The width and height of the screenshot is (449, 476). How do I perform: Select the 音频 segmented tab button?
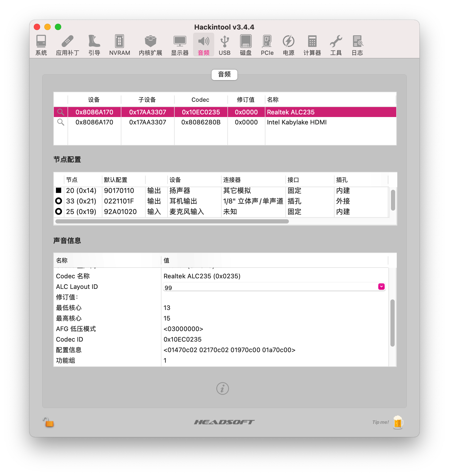click(x=224, y=75)
